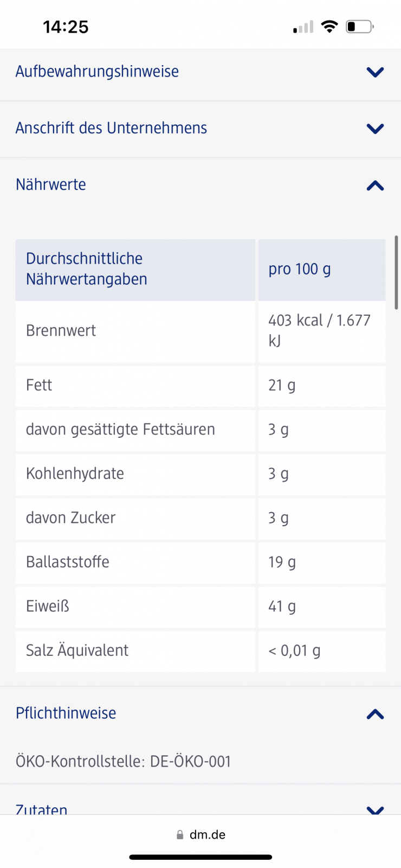This screenshot has height=868, width=401.
Task: Tap the cellular signal bars icon
Action: 303,27
